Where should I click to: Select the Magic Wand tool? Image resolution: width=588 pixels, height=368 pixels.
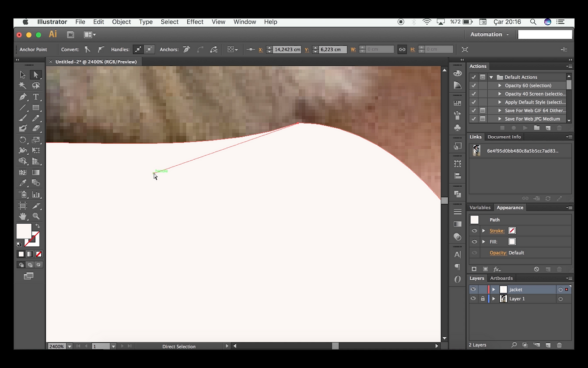point(23,85)
